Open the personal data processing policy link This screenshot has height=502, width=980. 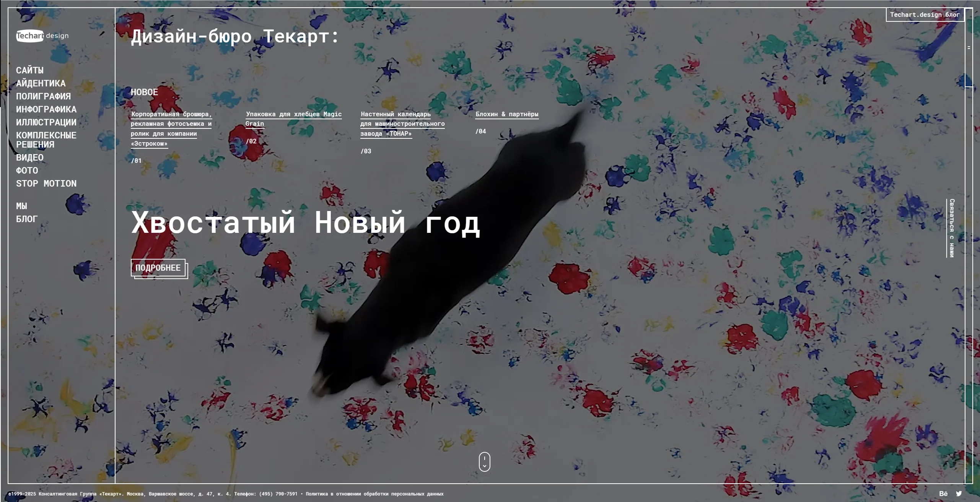[374, 494]
